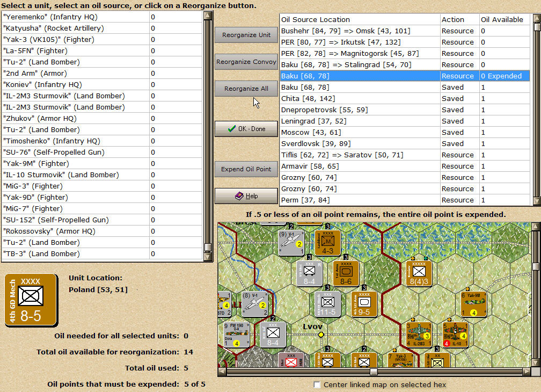The image size is (541, 392).
Task: Select the IL-2M3 bomber counter on map
Action: 419,335
